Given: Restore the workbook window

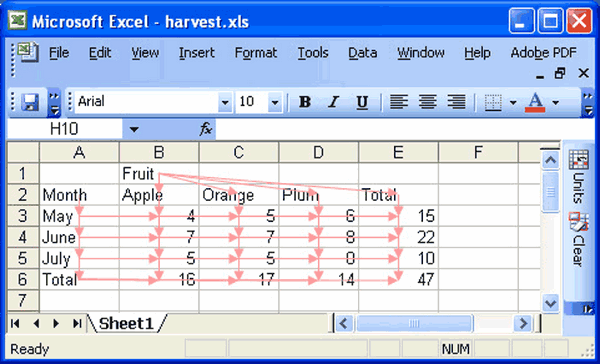Looking at the screenshot, I should coord(560,73).
